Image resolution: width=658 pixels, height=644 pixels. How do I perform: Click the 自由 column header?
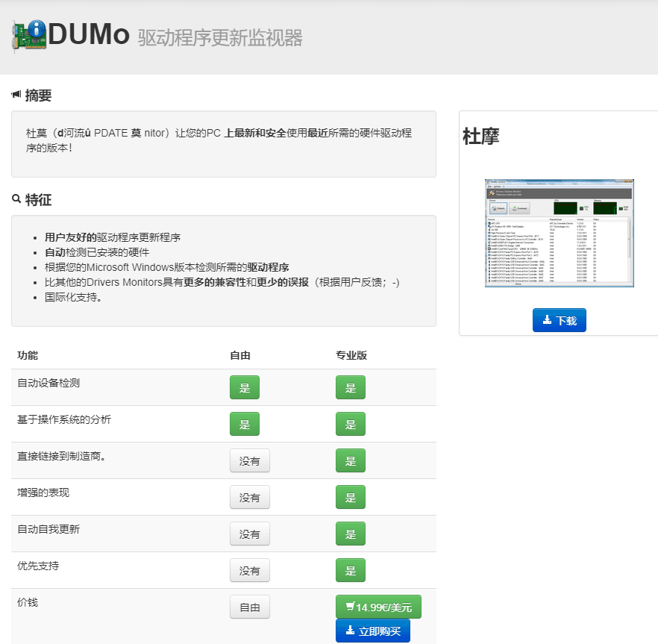(240, 355)
